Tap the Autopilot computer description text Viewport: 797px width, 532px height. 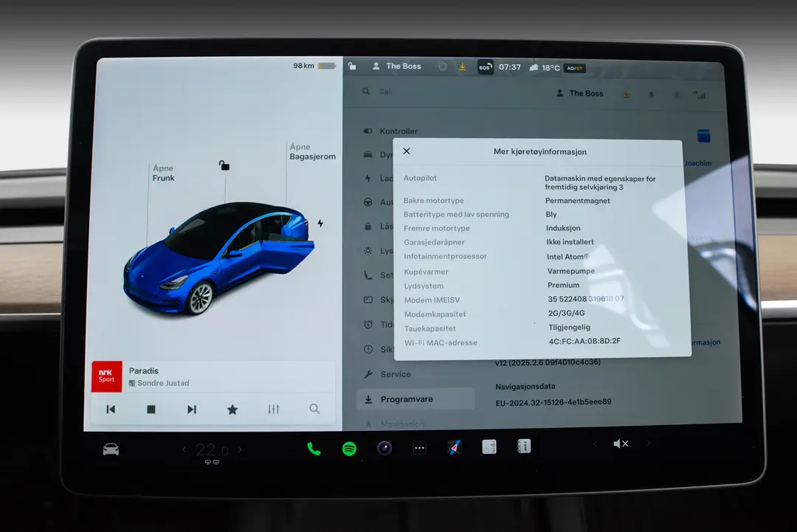click(x=600, y=183)
